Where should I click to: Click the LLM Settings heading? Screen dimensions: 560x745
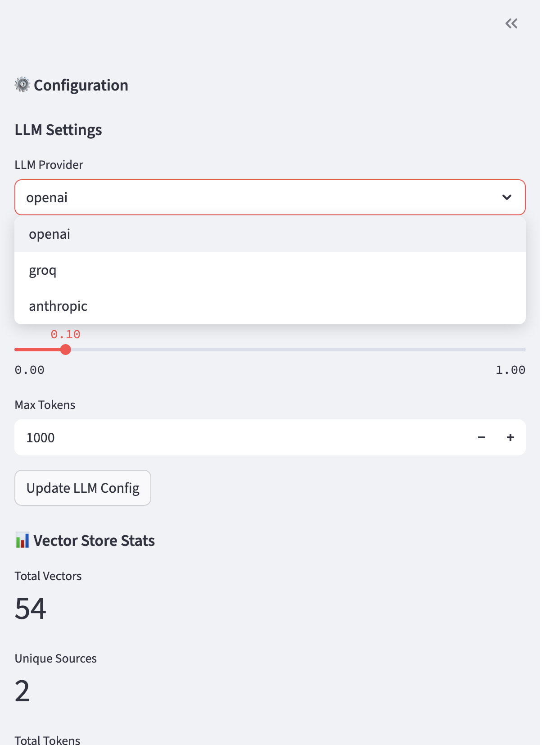pyautogui.click(x=59, y=130)
